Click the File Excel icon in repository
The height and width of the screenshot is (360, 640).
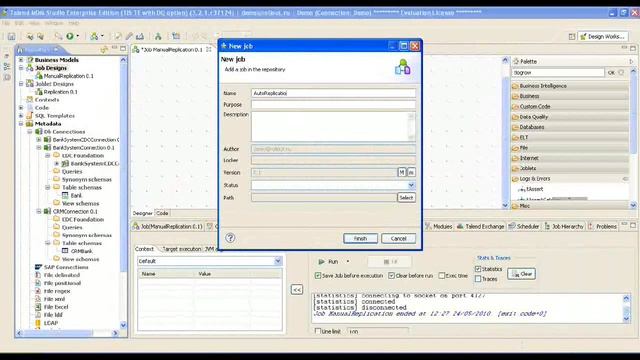[x=38, y=307]
